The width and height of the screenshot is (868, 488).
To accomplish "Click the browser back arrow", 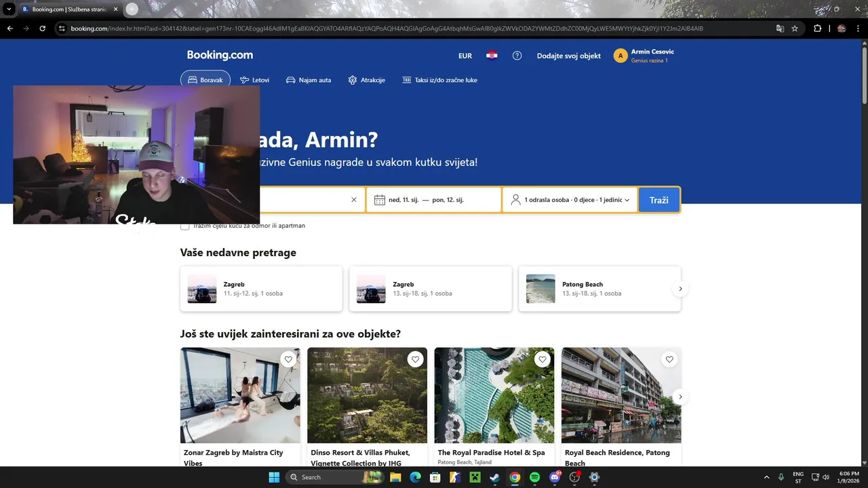I will pos(9,28).
